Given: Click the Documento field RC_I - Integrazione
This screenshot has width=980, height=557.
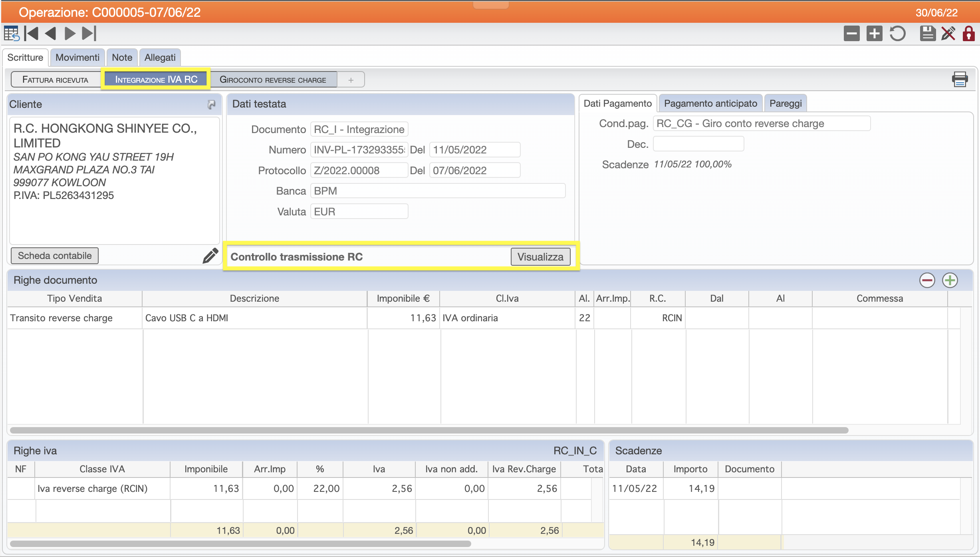Looking at the screenshot, I should (359, 129).
